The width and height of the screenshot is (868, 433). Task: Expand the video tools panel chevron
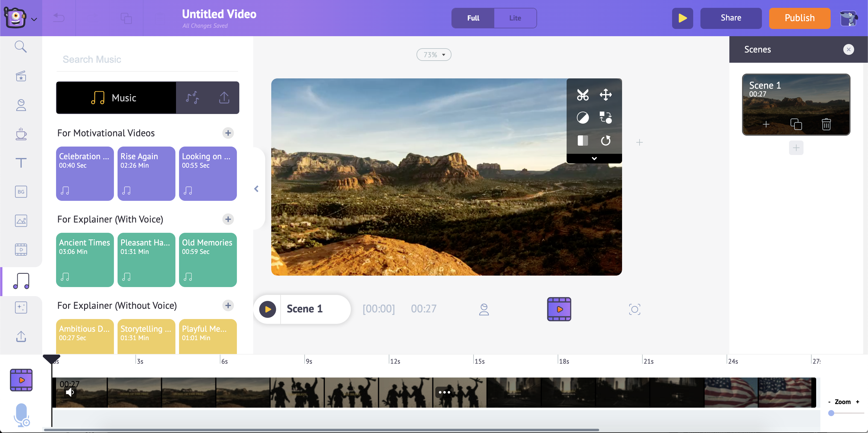[594, 159]
